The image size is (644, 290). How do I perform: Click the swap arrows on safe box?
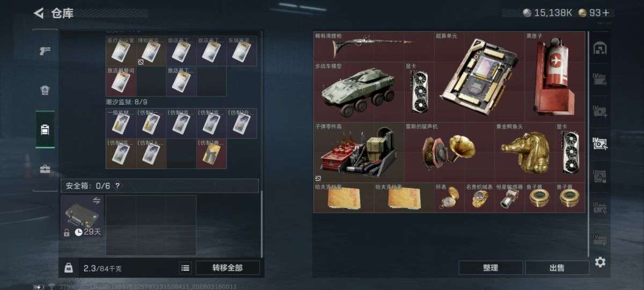(97, 200)
